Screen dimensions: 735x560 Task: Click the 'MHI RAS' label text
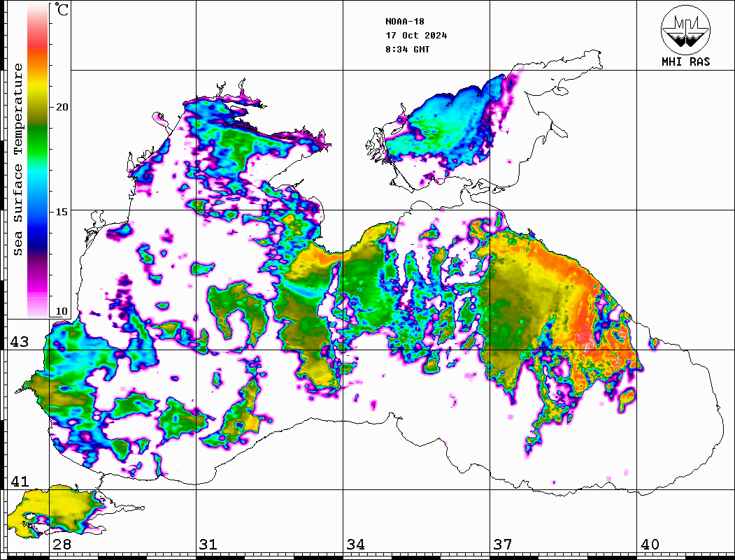(x=686, y=62)
